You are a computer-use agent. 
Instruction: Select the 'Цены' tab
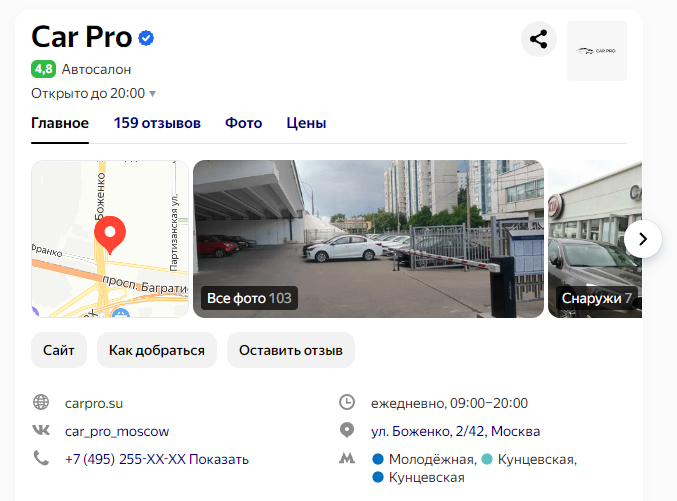tap(306, 123)
